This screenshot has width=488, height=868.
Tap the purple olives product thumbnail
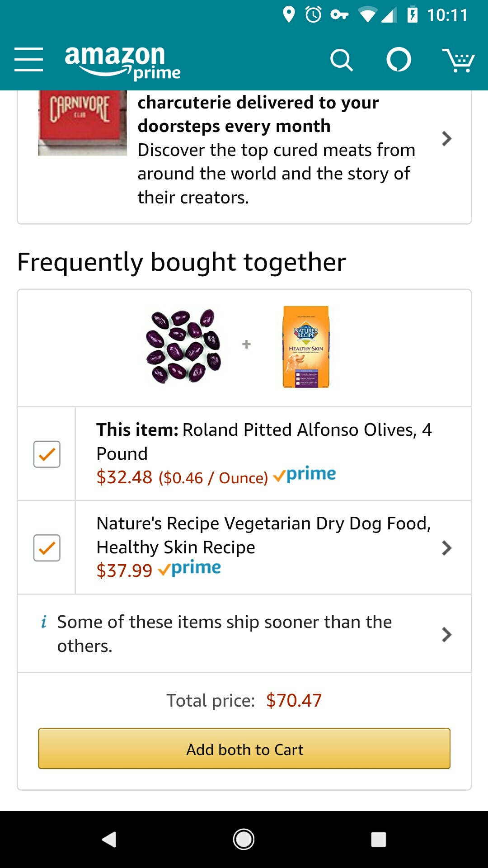tap(183, 346)
